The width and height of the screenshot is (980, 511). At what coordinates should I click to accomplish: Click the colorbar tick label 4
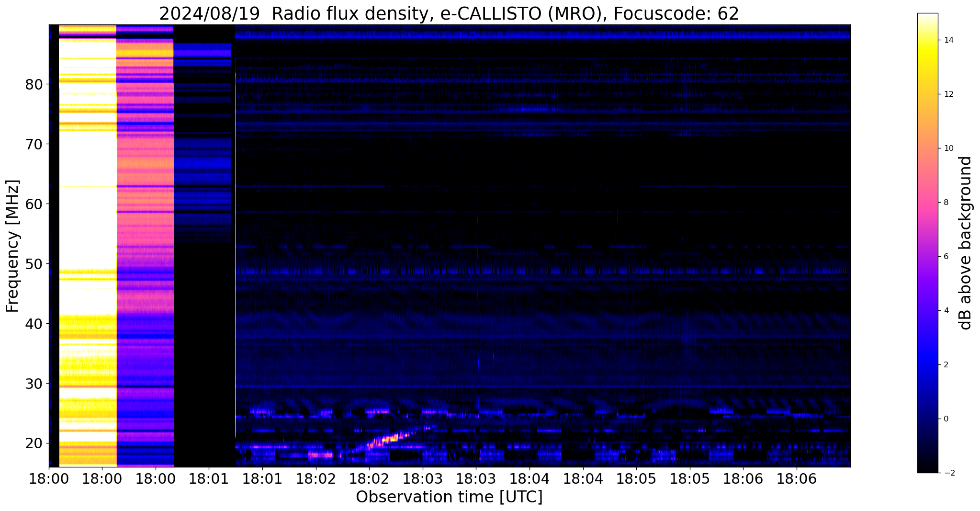[946, 311]
